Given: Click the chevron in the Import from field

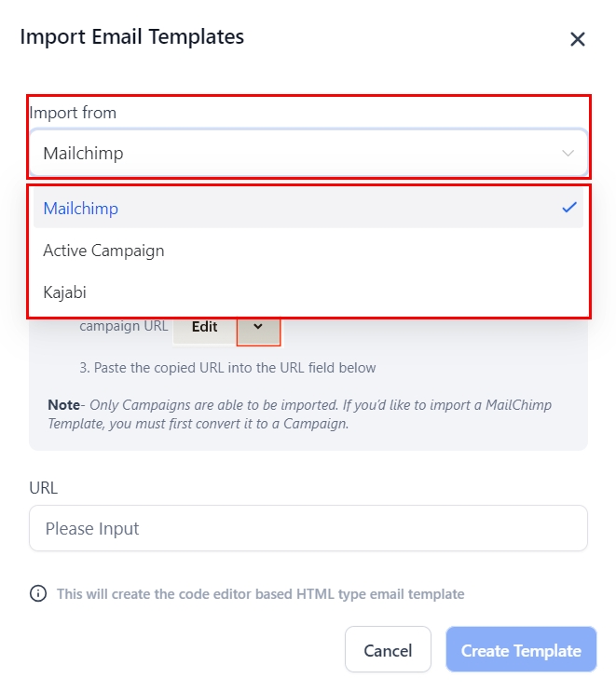Looking at the screenshot, I should tap(568, 153).
